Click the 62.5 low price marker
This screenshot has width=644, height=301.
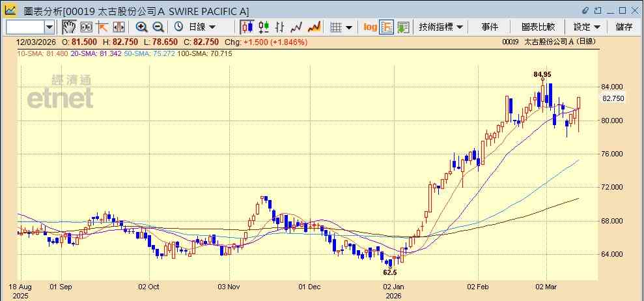(x=390, y=272)
